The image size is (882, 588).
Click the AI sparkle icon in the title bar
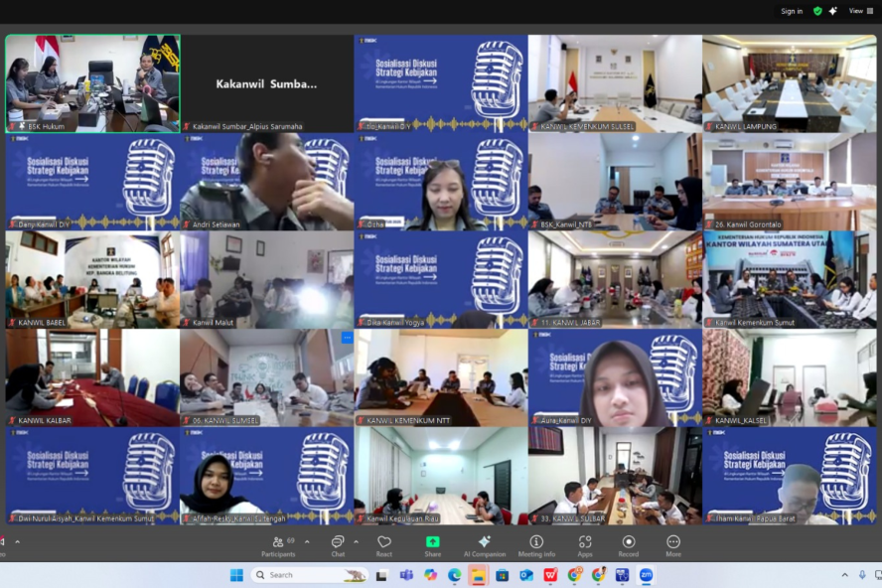(832, 11)
